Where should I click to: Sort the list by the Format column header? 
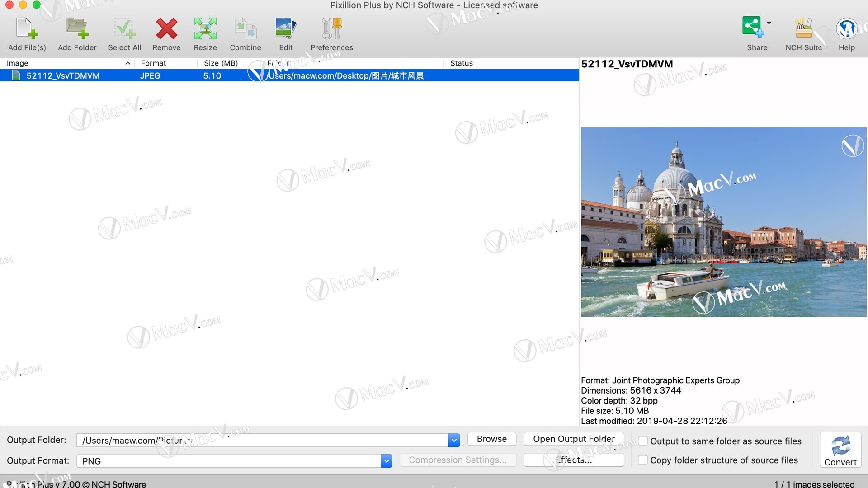153,63
